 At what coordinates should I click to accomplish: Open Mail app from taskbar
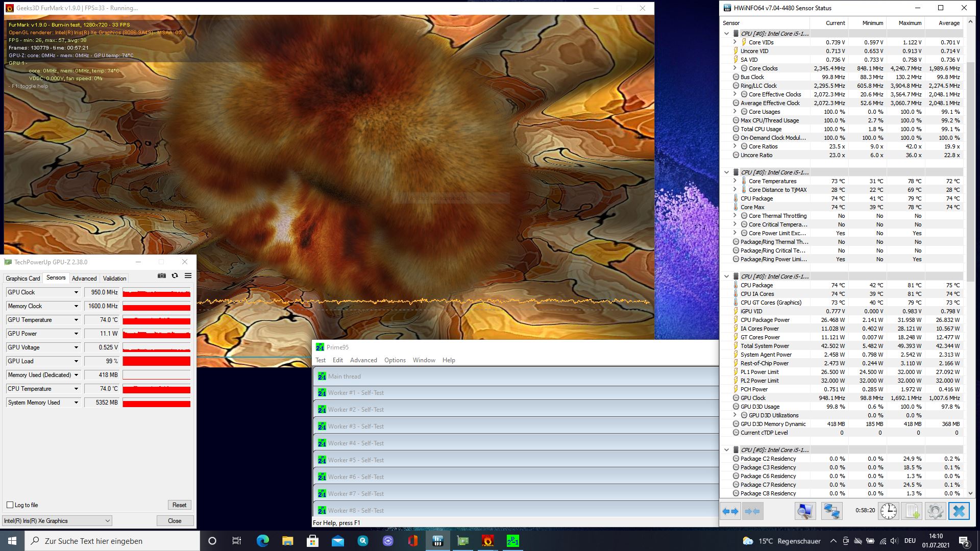coord(337,541)
